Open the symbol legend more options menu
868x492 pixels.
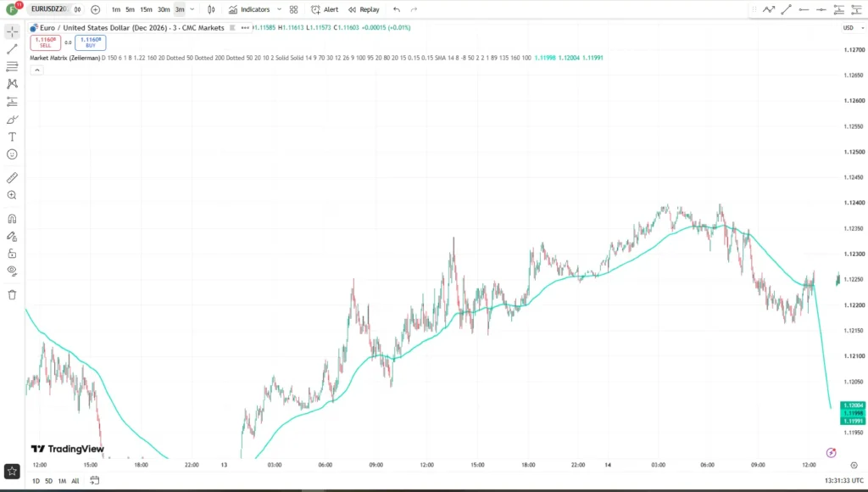click(x=245, y=28)
